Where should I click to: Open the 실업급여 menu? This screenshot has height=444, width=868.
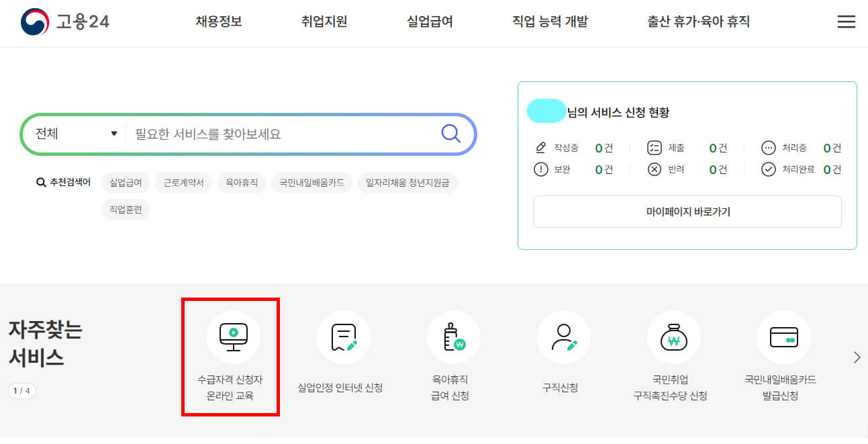point(430,21)
